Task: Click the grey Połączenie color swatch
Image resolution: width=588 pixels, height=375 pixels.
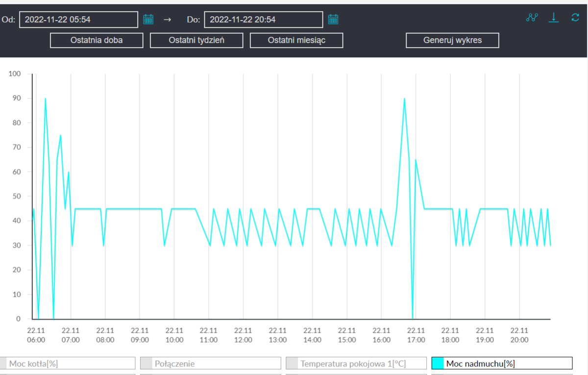Action: [147, 363]
